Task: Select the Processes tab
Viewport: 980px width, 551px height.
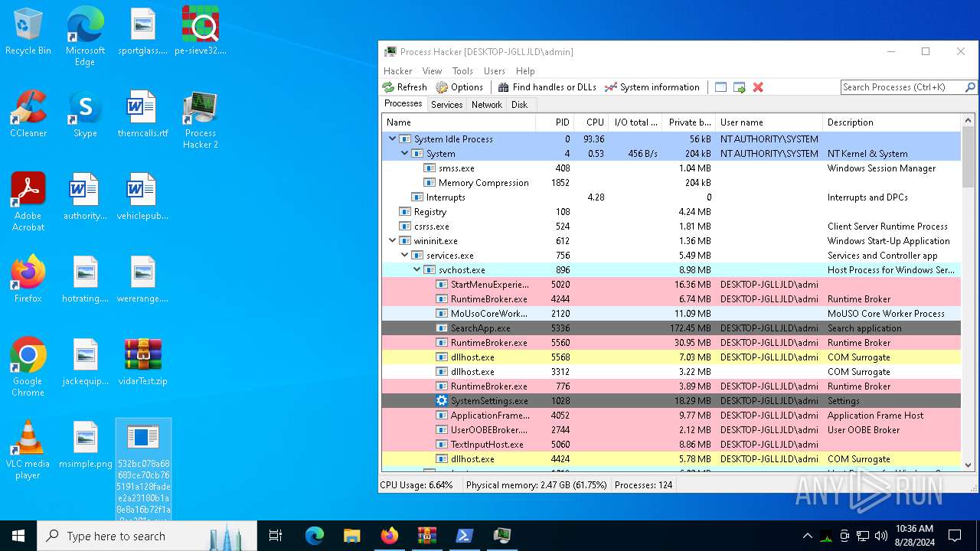Action: tap(403, 104)
